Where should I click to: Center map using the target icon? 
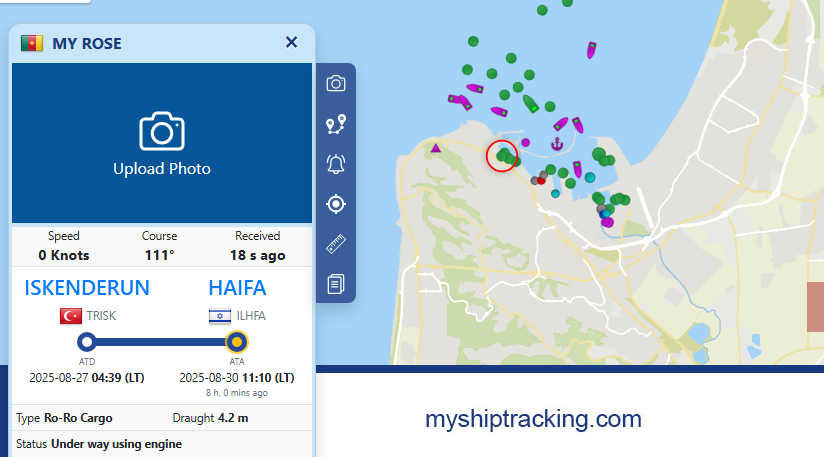pyautogui.click(x=336, y=204)
